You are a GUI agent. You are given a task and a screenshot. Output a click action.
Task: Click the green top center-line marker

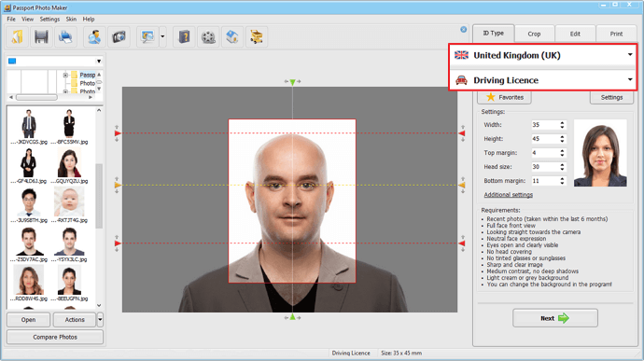(x=292, y=82)
